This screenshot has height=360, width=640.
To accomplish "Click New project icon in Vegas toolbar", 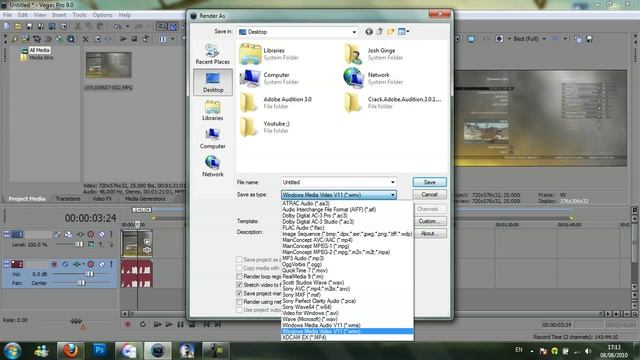I will [7, 27].
